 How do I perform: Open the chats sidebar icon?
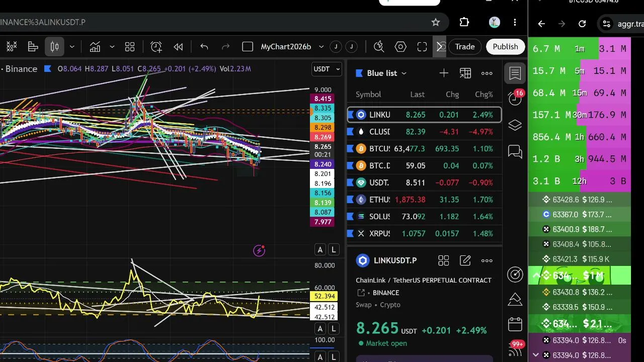[515, 151]
